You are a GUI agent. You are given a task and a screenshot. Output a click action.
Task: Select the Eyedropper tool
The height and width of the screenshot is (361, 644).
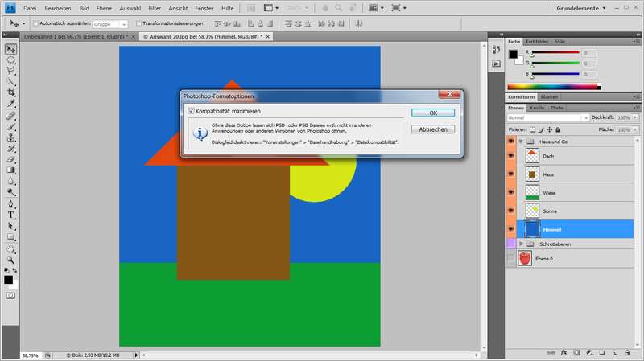[11, 104]
